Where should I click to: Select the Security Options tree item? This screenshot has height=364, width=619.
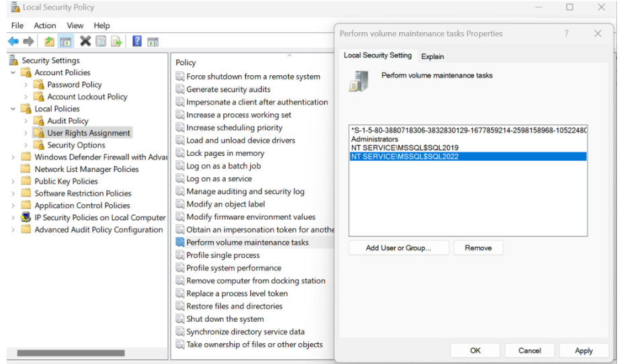tap(76, 145)
